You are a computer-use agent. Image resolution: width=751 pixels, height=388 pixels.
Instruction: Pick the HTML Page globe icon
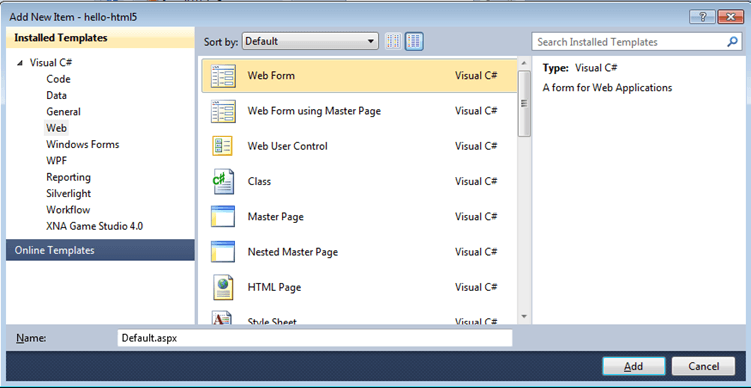coord(223,287)
